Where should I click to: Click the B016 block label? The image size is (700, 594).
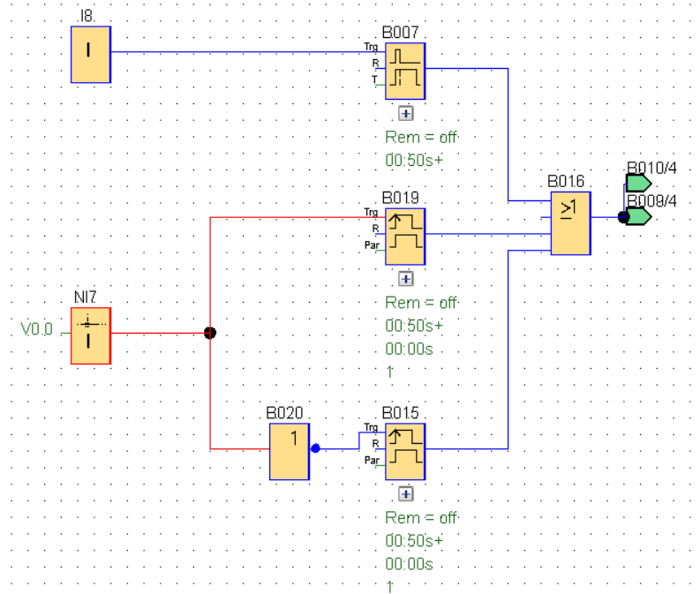[566, 181]
